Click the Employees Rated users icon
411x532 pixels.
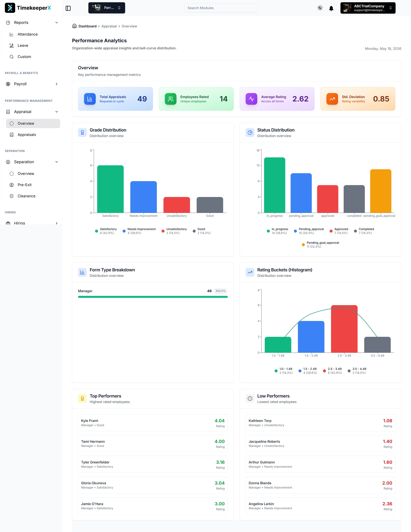[x=171, y=99]
